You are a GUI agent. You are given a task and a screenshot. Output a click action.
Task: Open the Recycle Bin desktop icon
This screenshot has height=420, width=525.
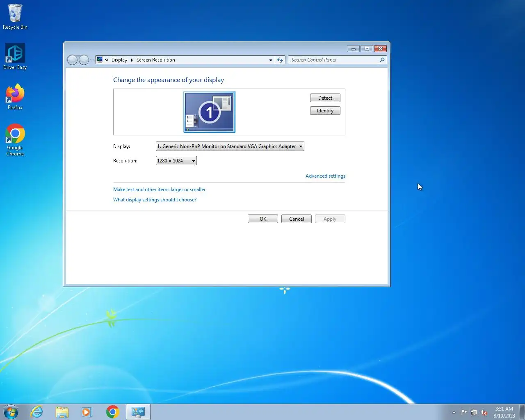15,17
